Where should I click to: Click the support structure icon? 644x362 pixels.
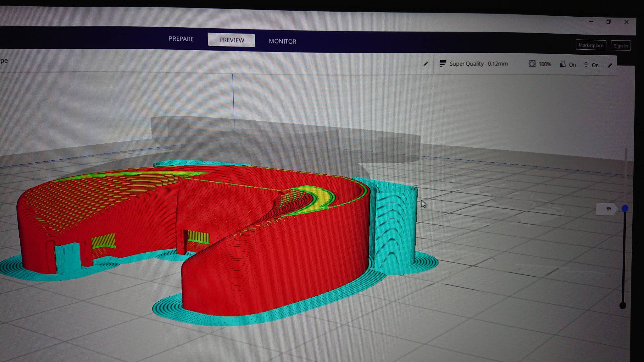563,64
